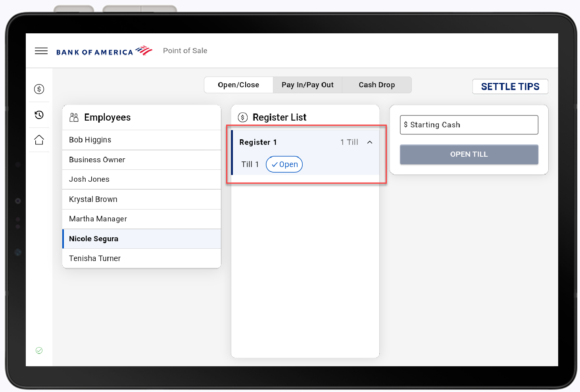580x392 pixels.
Task: Click the Starting Cash input field
Action: [x=469, y=125]
